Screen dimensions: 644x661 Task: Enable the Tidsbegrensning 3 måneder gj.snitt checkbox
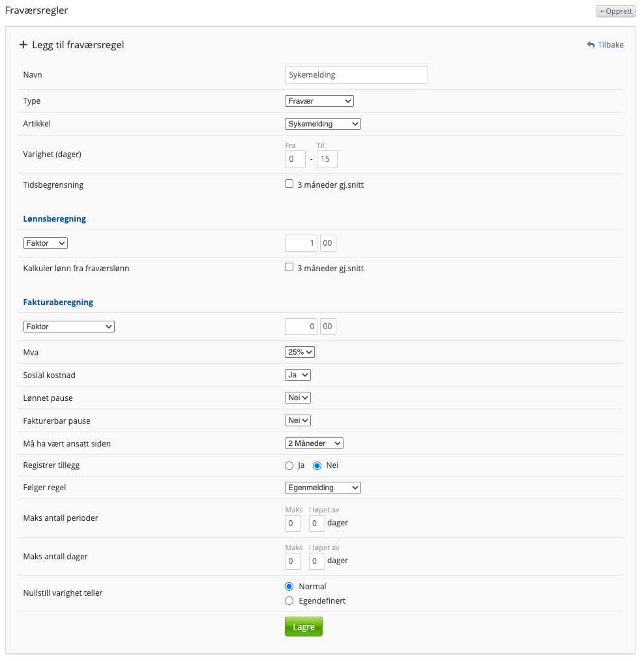pyautogui.click(x=289, y=184)
